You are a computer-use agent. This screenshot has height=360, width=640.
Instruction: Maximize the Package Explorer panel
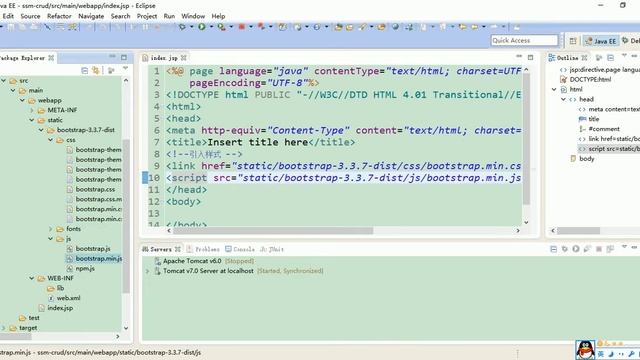coord(124,57)
